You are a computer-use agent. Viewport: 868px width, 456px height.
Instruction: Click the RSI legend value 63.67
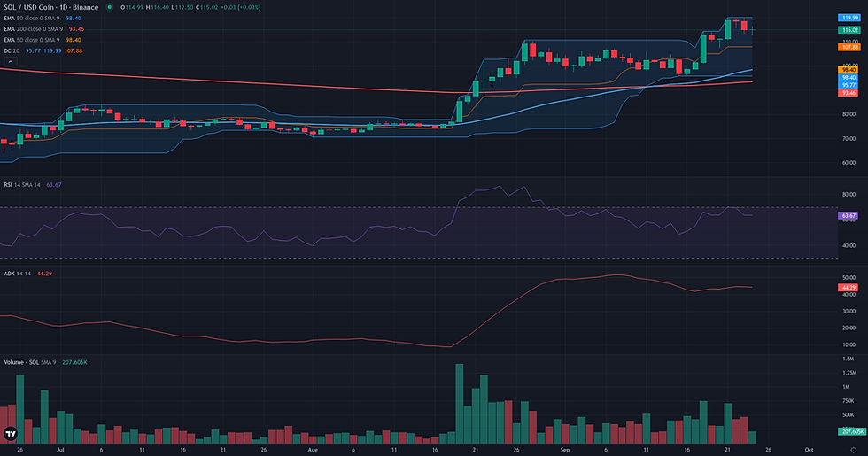(54, 185)
